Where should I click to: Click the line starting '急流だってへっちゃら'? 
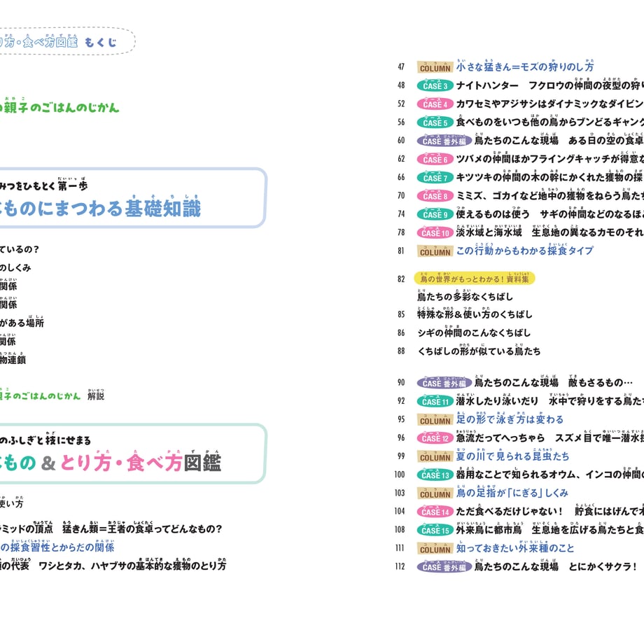click(x=550, y=437)
